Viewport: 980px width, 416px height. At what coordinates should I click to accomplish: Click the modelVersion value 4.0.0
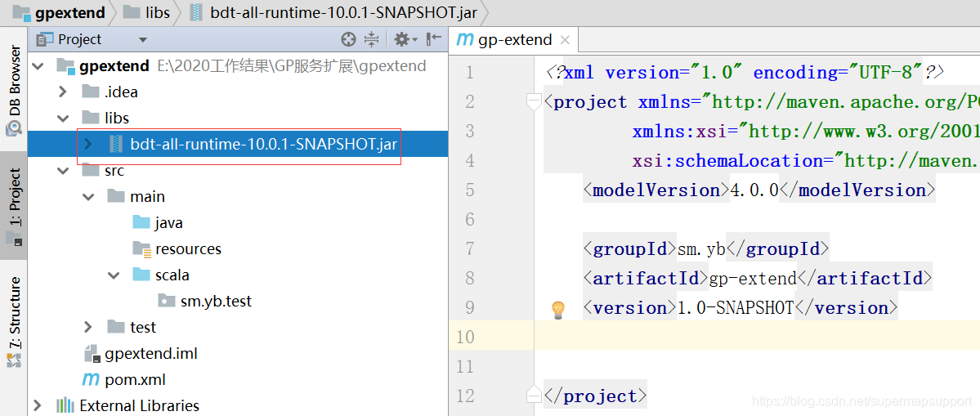(754, 190)
